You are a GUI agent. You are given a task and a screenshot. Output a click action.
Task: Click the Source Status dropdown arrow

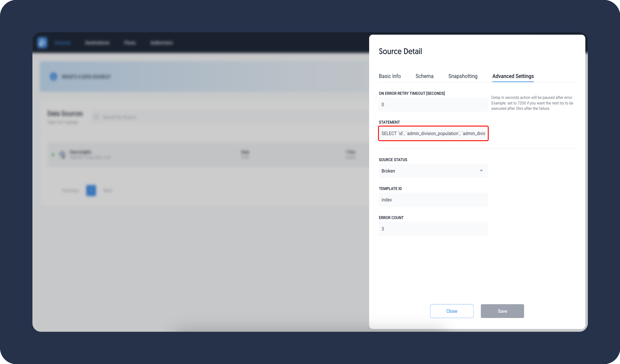481,171
